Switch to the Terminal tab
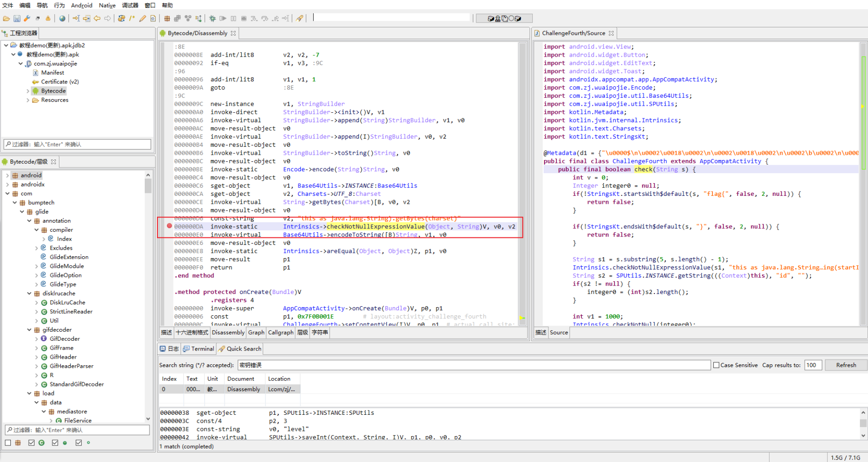Viewport: 868px width, 462px height. [x=198, y=349]
